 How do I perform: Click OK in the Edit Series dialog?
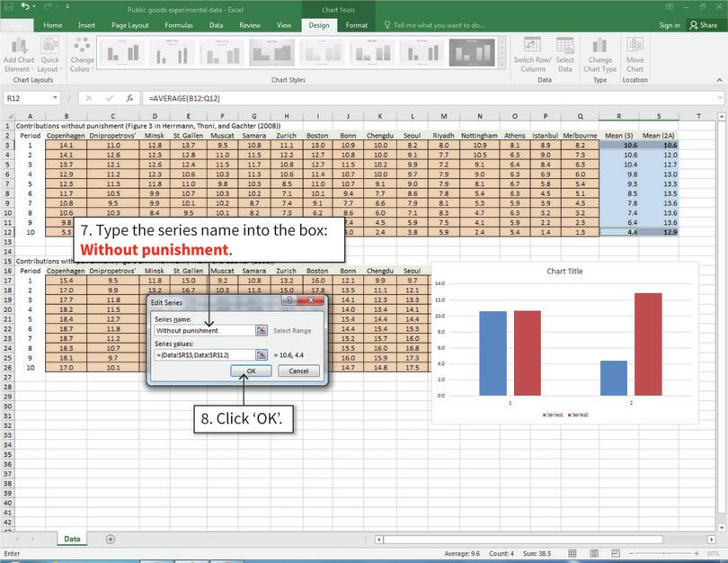pyautogui.click(x=251, y=371)
